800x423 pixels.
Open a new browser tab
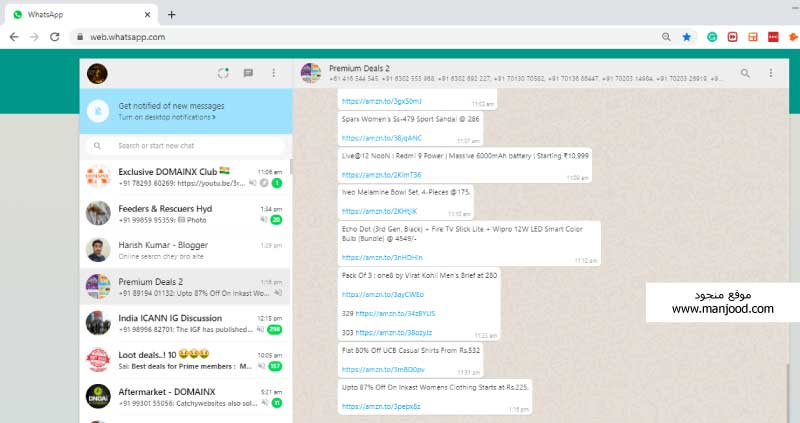coord(171,15)
